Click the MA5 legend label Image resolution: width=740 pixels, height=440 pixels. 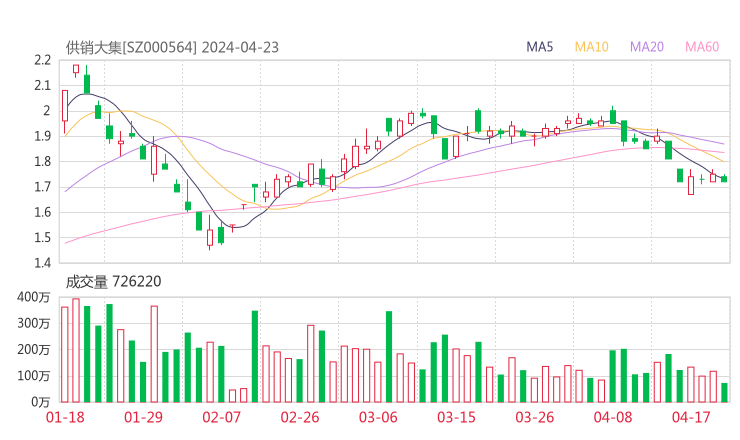click(x=539, y=47)
